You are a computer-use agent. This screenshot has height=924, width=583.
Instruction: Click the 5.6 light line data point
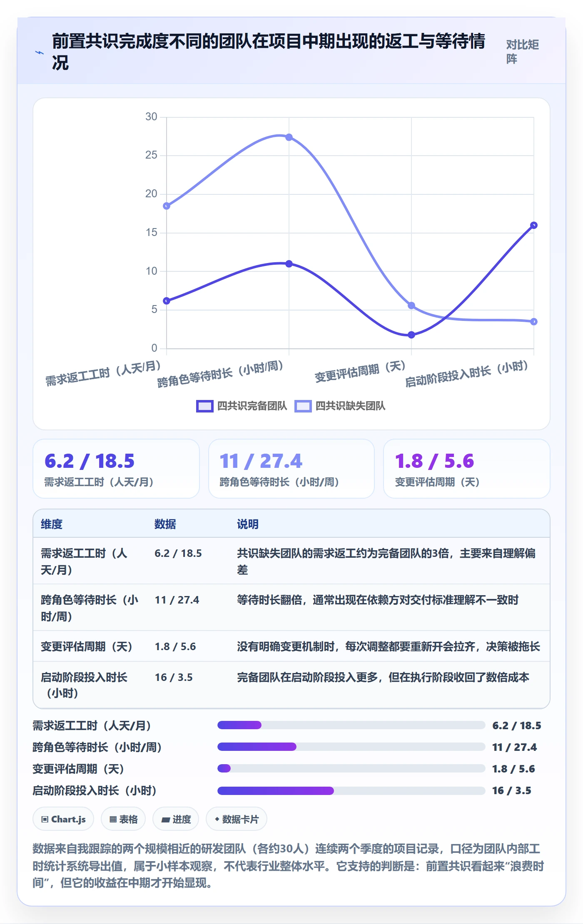click(411, 306)
